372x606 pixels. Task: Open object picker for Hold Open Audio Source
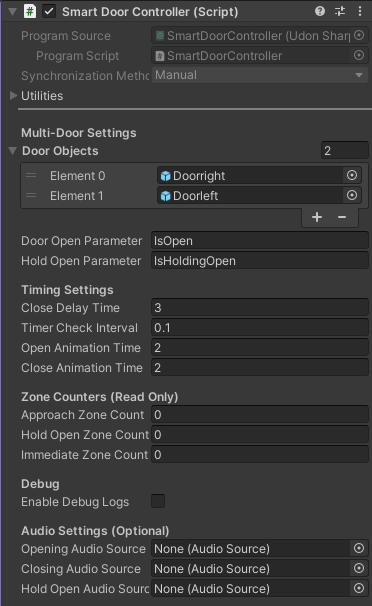[359, 588]
